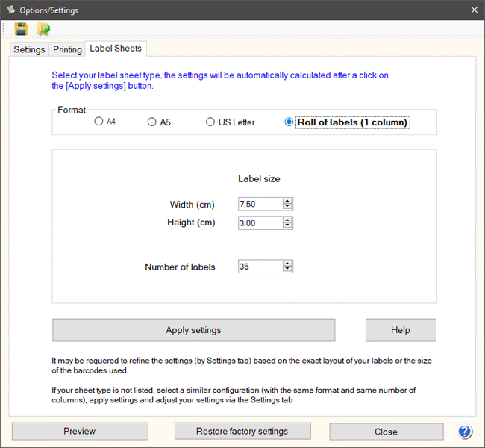Decrease Number of labels with down arrow
485x448 pixels.
[x=287, y=269]
